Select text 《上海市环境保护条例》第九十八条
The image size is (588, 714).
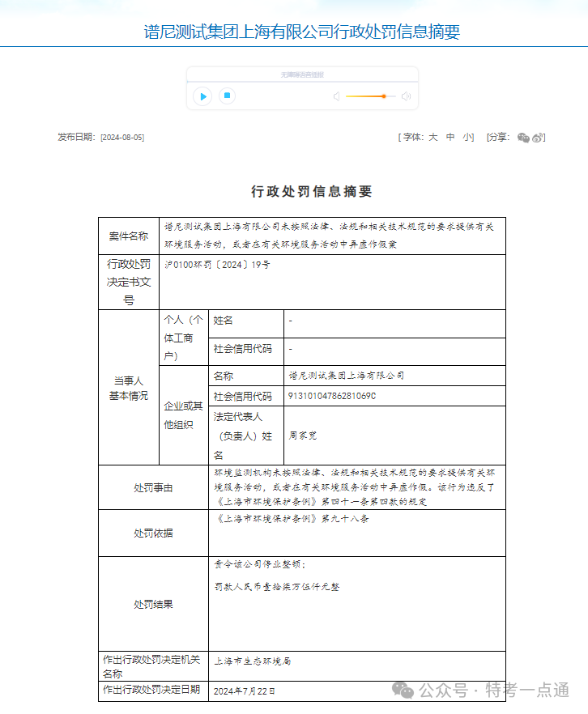click(x=292, y=519)
